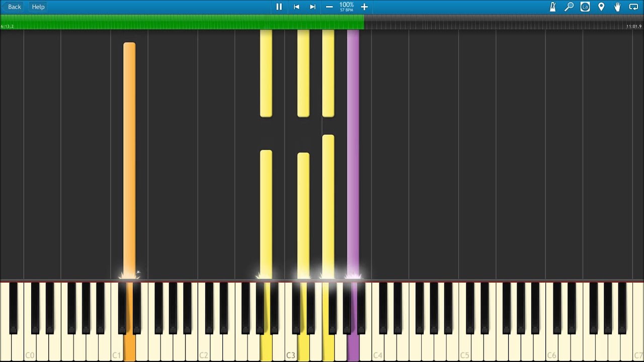Toggle note labels (La) display

coord(585,7)
